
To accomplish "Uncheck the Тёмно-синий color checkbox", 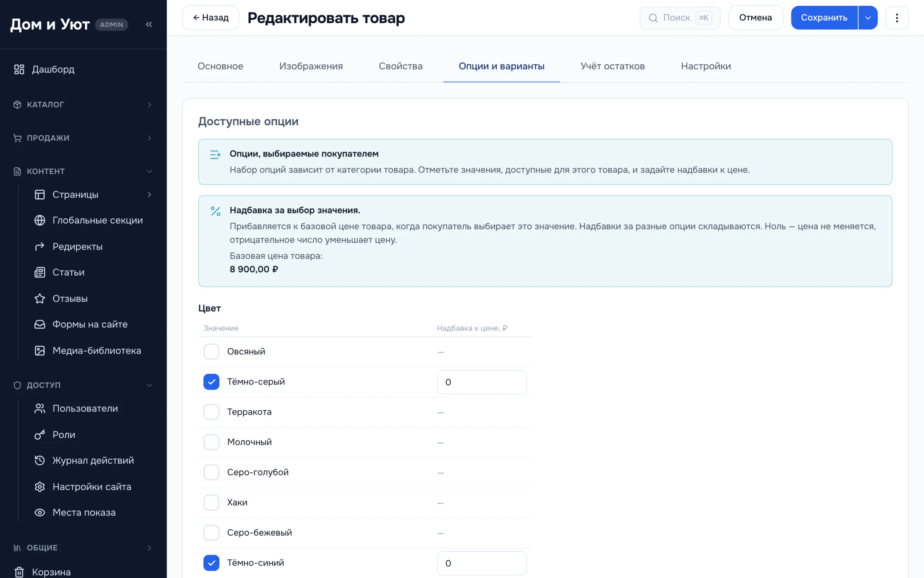I will [211, 563].
